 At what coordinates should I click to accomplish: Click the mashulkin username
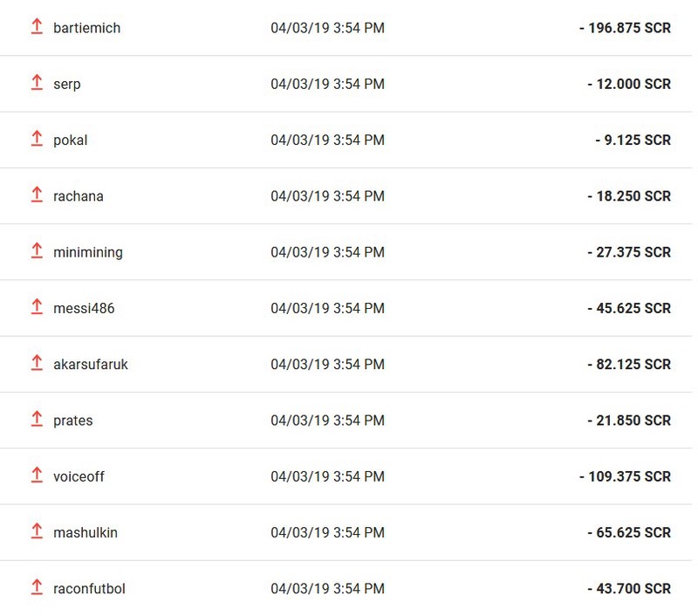pyautogui.click(x=86, y=533)
